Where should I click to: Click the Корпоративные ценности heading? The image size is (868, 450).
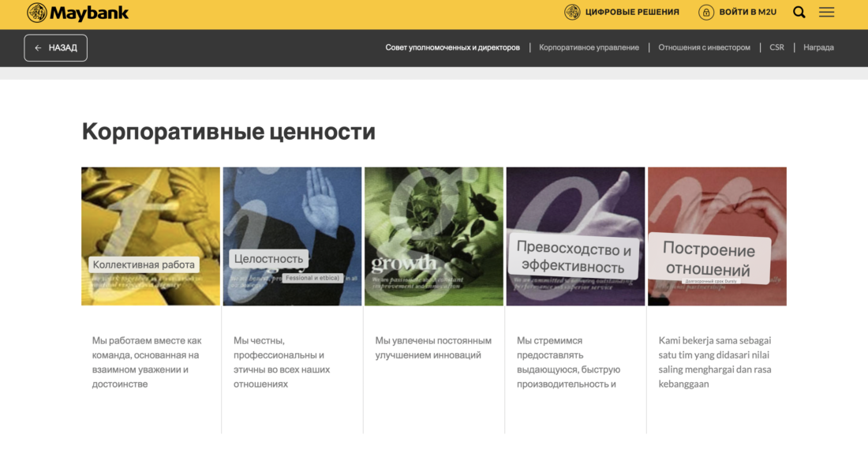228,131
